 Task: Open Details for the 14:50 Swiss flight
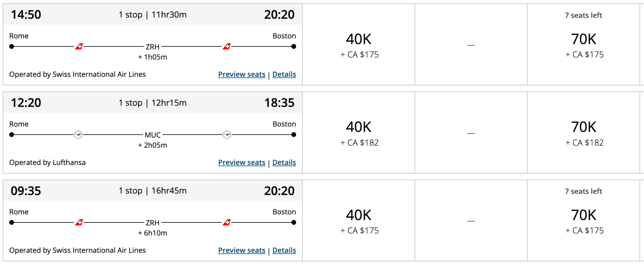point(284,74)
